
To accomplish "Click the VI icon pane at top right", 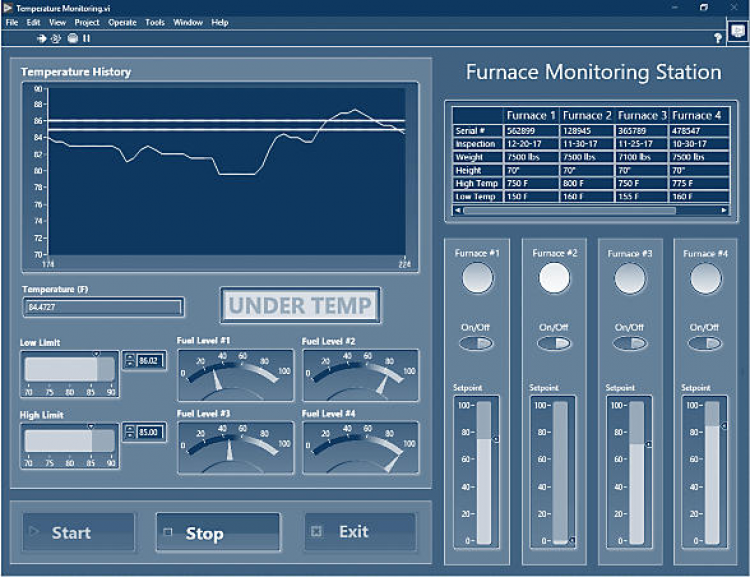I will [x=738, y=32].
